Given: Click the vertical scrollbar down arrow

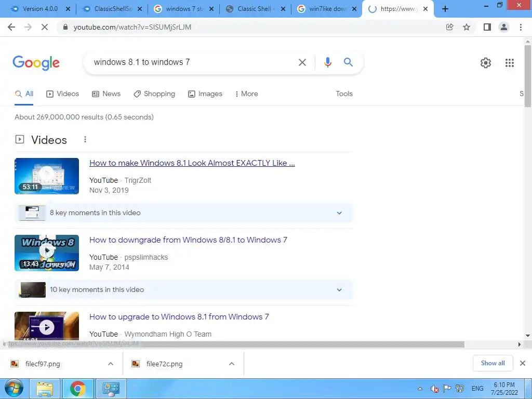Looking at the screenshot, I should pyautogui.click(x=528, y=336).
